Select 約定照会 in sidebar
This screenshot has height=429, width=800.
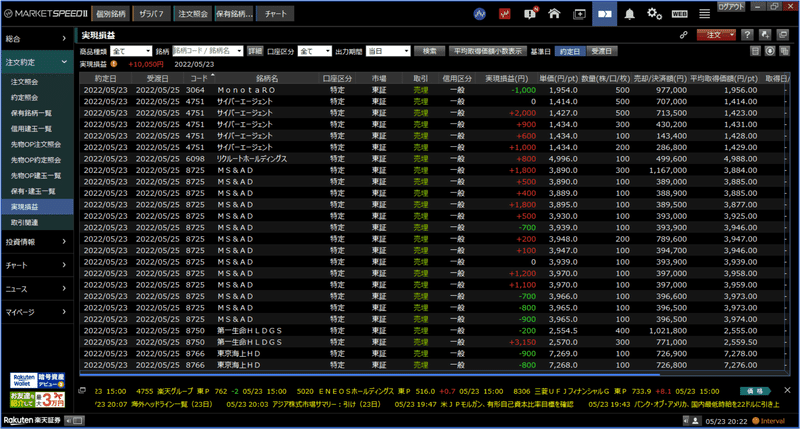[37, 97]
